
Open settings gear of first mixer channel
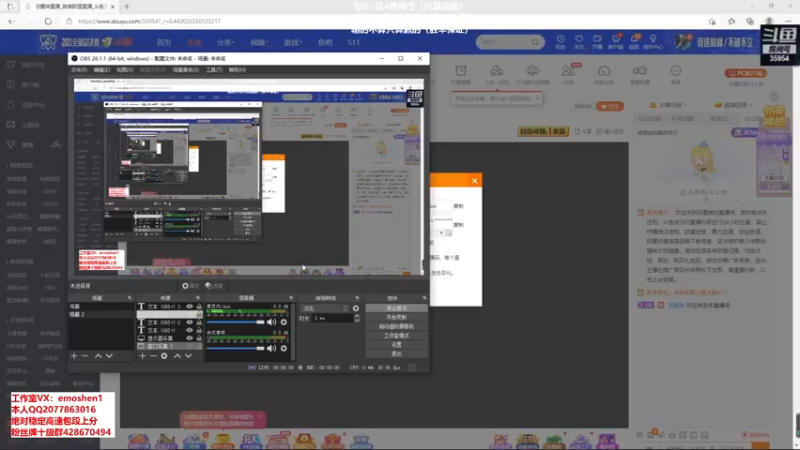click(284, 322)
